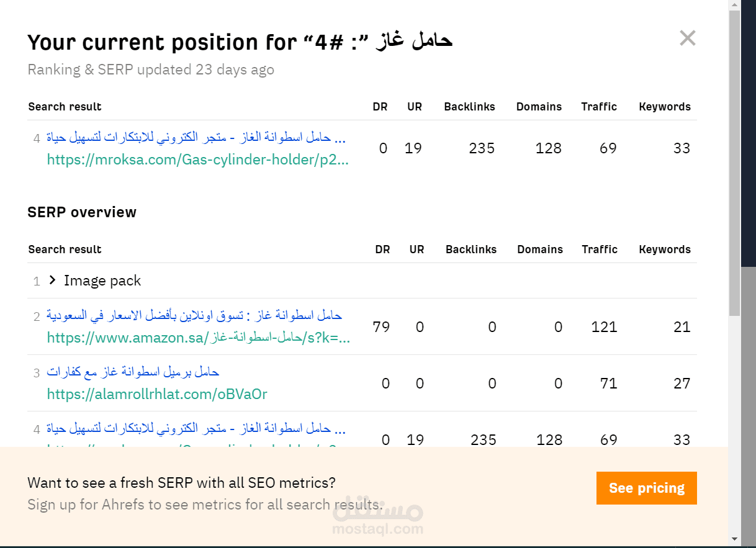Click the Arabic title of result 4 in SERP overview
Image resolution: width=756 pixels, height=548 pixels.
[x=196, y=428]
